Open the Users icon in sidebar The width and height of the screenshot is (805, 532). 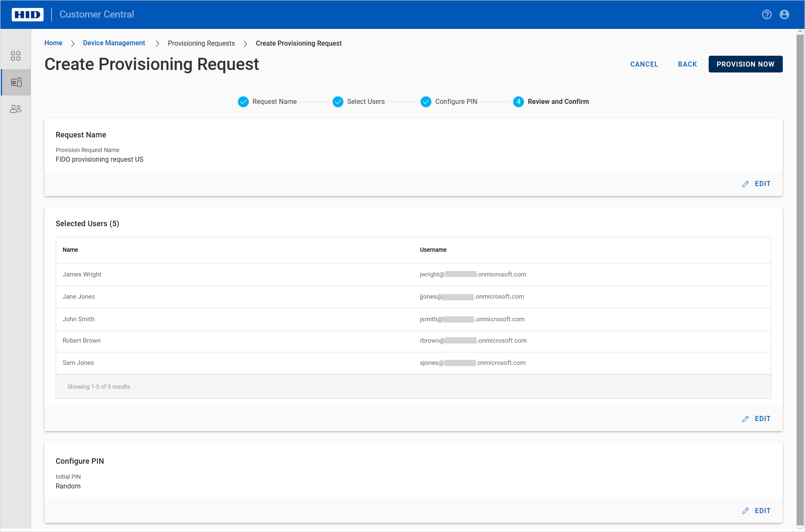click(15, 109)
